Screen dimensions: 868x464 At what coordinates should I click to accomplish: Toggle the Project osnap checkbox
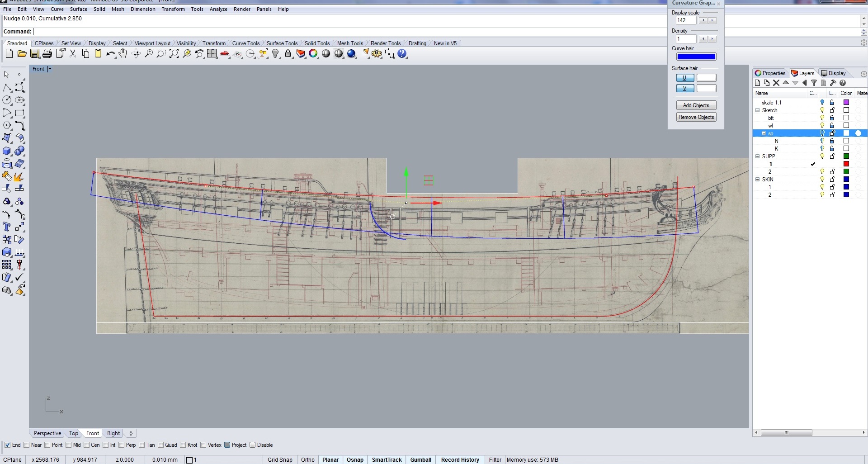tap(227, 445)
